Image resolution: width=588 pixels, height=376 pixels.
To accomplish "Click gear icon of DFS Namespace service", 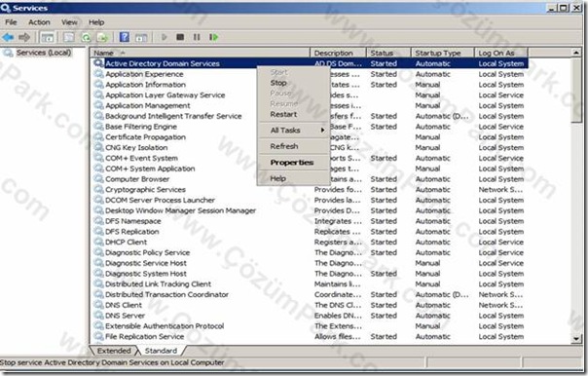I will [98, 221].
